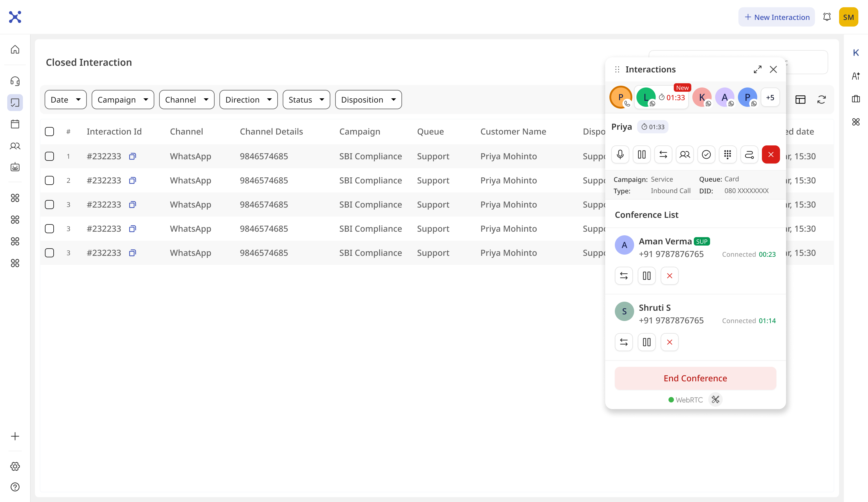Open the bot icon in sidebar

tap(15, 167)
